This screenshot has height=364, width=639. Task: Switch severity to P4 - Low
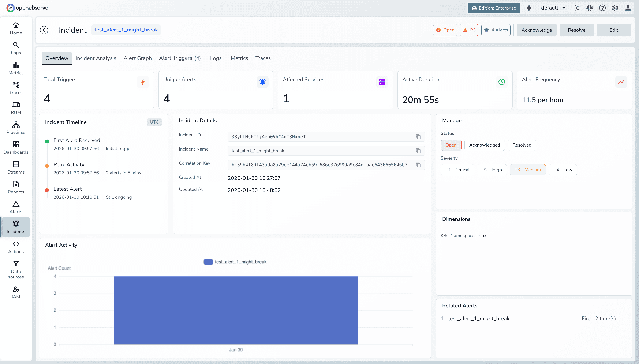click(563, 170)
